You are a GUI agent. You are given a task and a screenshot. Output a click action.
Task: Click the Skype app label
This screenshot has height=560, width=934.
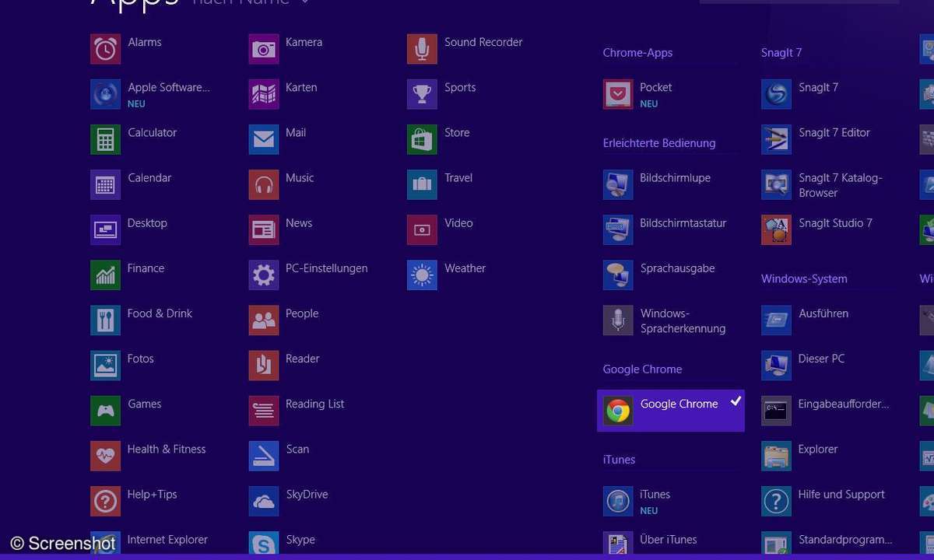(300, 540)
